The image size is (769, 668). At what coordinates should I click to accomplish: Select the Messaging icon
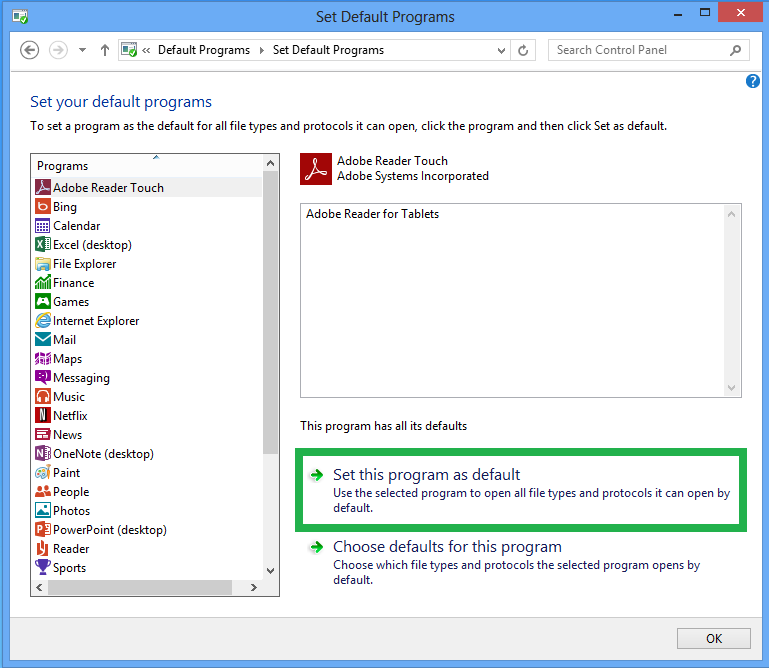[43, 377]
